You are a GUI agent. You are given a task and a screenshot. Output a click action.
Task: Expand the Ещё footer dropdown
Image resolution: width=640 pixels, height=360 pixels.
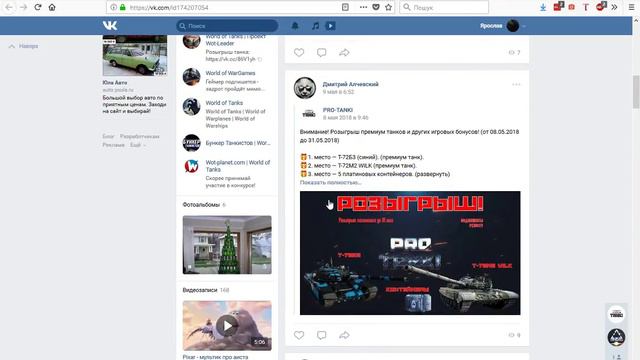coord(138,145)
